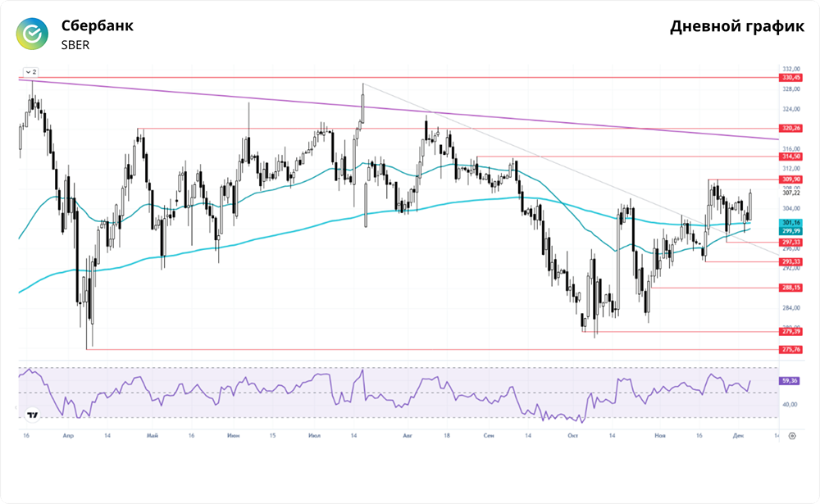This screenshot has width=820, height=504.
Task: Click the Июл marker on the time axis
Action: click(x=314, y=437)
